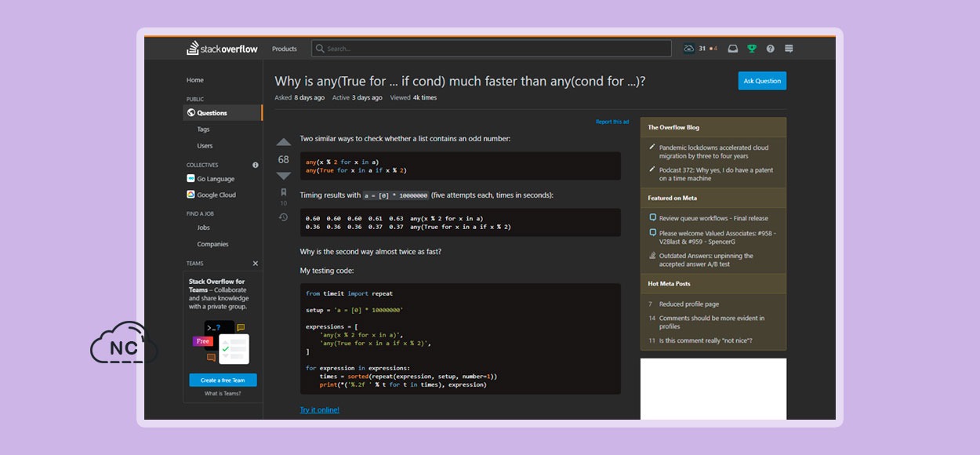Open Jobs in the left sidebar
Screen dimensions: 980x455
coord(204,227)
